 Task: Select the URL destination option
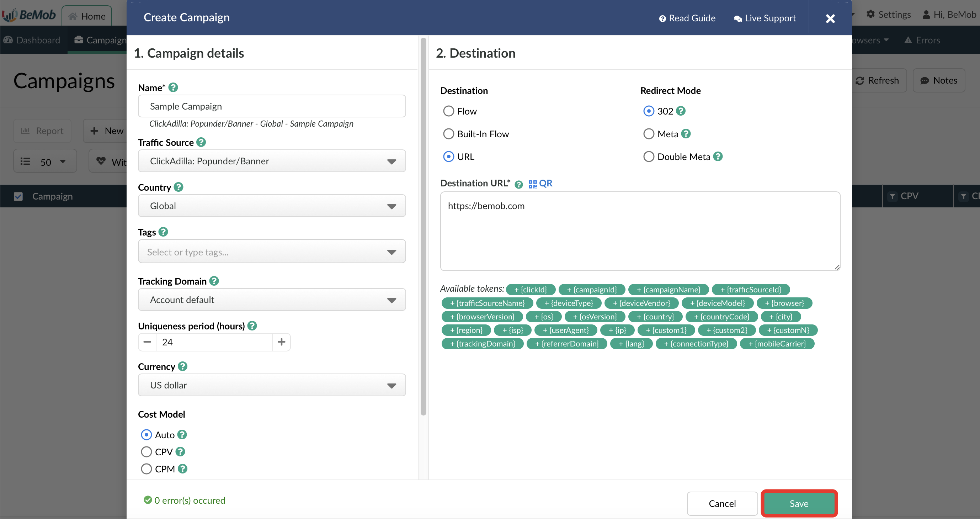(x=449, y=157)
